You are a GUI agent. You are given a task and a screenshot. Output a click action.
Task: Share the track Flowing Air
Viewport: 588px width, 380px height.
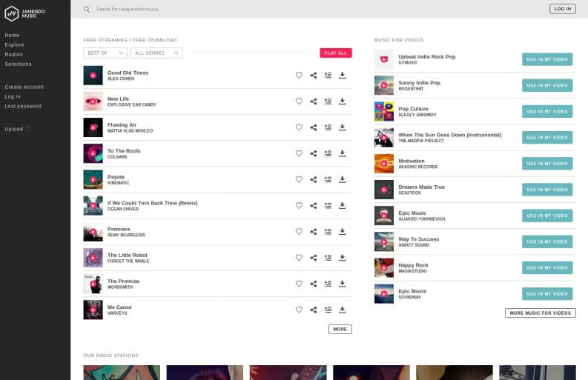pyautogui.click(x=314, y=127)
